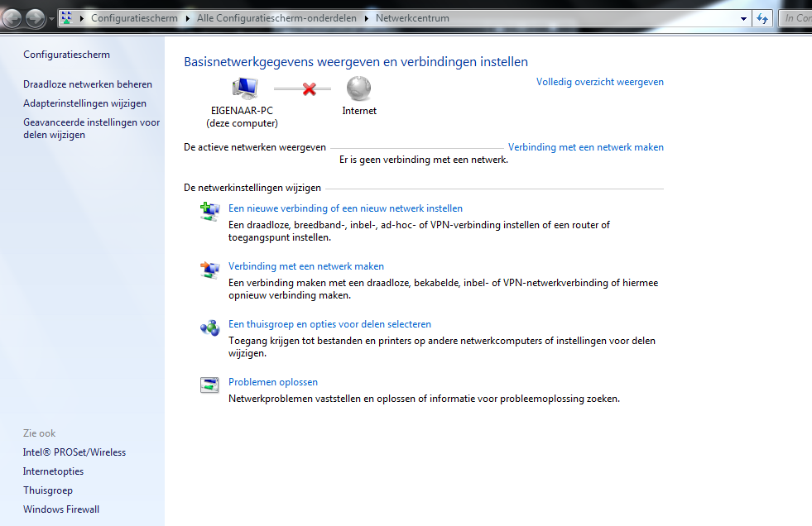Viewport: 812px width, 526px height.
Task: Open Internetopties link
Action: point(53,471)
